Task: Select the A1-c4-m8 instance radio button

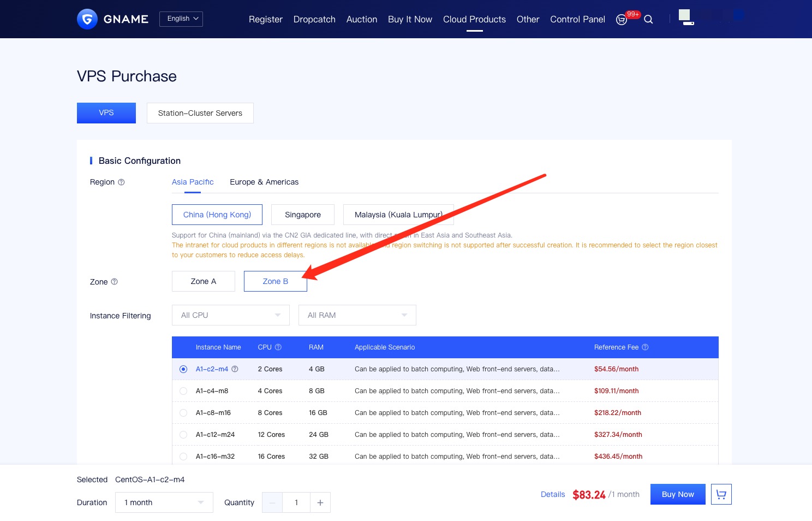Action: [x=183, y=391]
